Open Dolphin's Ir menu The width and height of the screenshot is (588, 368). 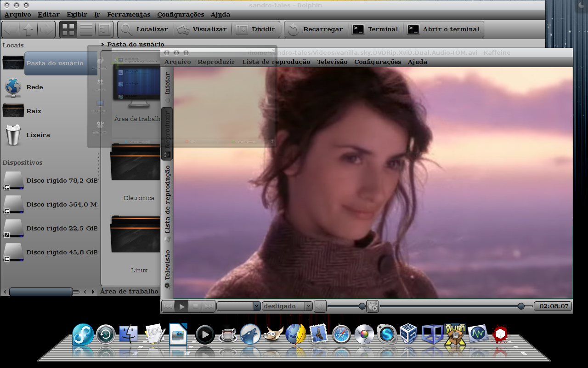(97, 15)
